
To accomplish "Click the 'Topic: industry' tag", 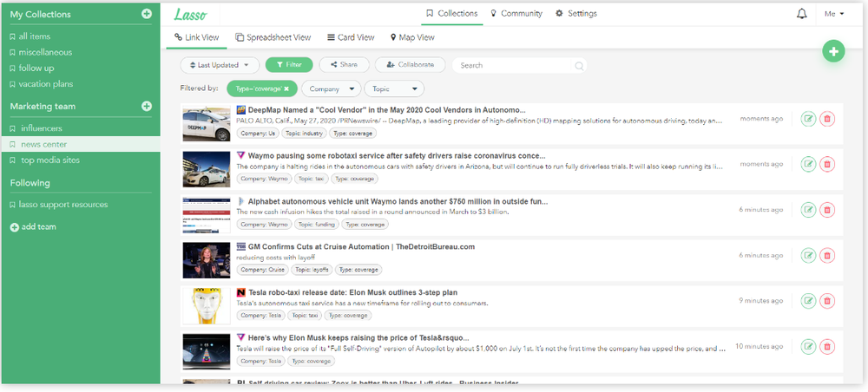I will coord(304,134).
